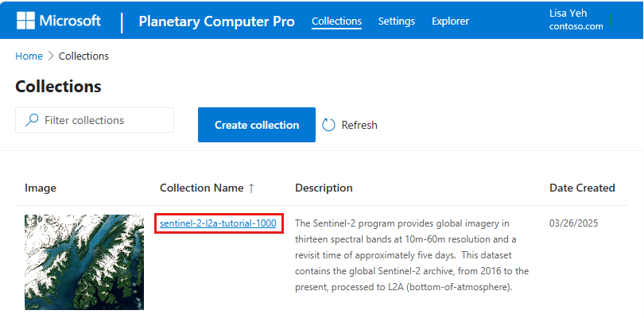Click the Image column header

[41, 188]
